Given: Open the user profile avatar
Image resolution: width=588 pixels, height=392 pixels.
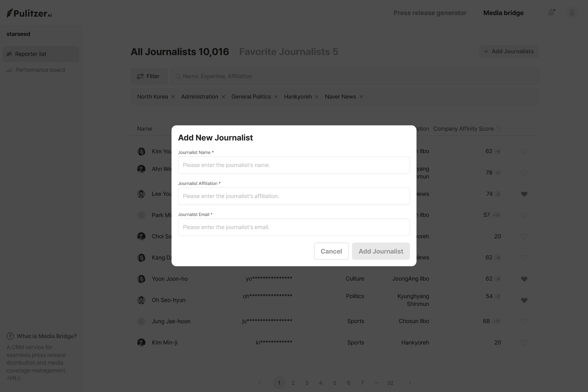Looking at the screenshot, I should (572, 13).
